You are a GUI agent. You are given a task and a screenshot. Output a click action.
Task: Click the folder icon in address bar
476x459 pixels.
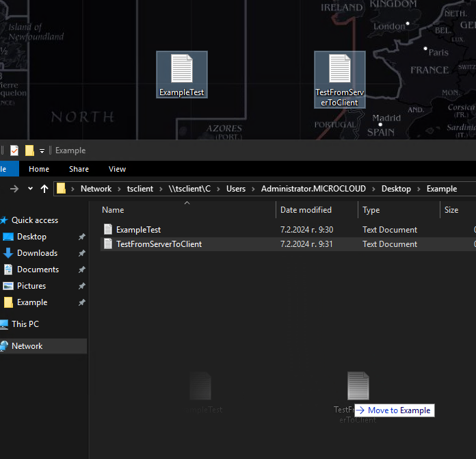(x=61, y=189)
